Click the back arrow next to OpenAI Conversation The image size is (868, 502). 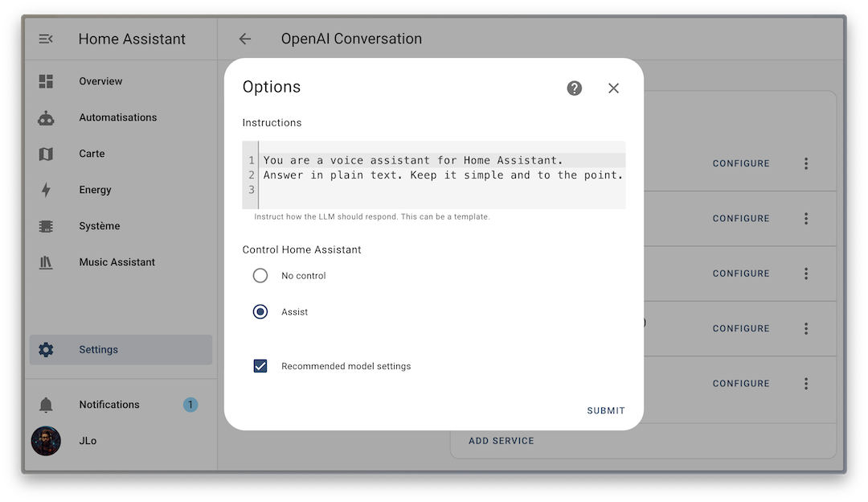point(244,38)
